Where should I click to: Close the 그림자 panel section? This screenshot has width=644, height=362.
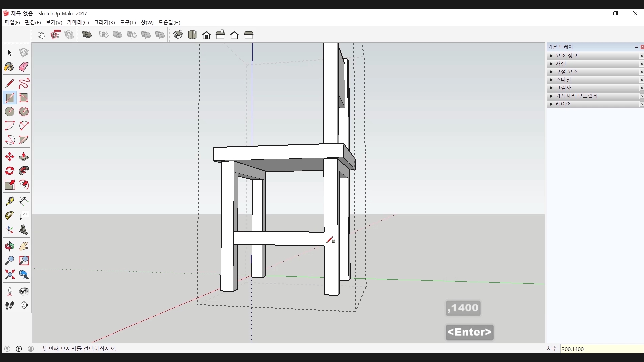click(642, 88)
